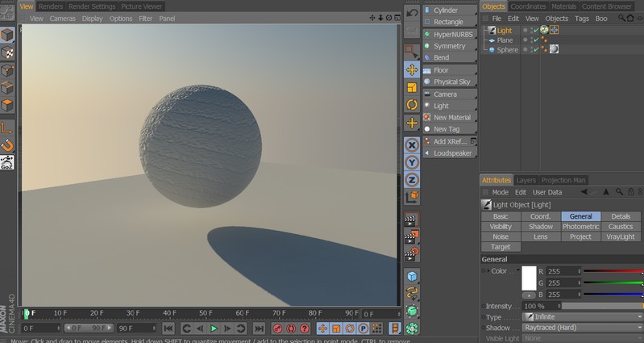Image resolution: width=644 pixels, height=343 pixels.
Task: Add a Cylinder object
Action: 450,10
